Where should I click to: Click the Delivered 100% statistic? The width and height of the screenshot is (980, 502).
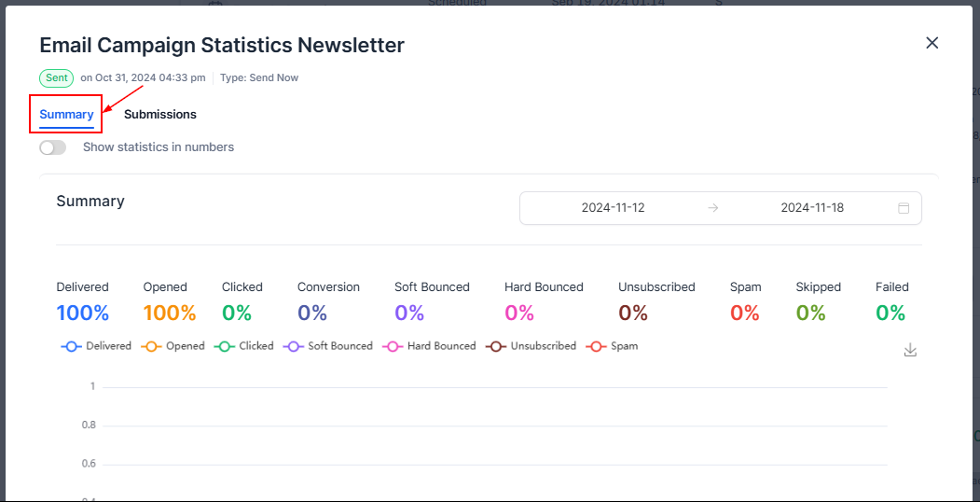point(82,313)
